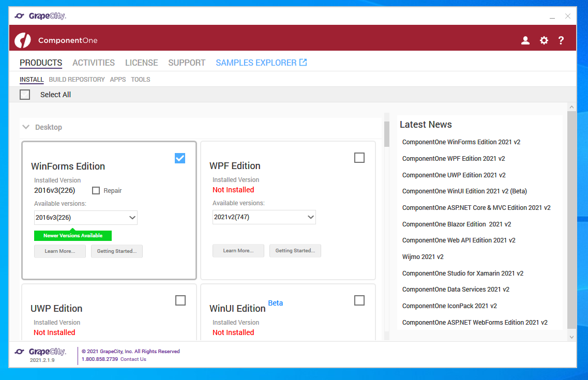Open ComponentOne WinUI Edition 2021 v2 (Beta) news

464,191
